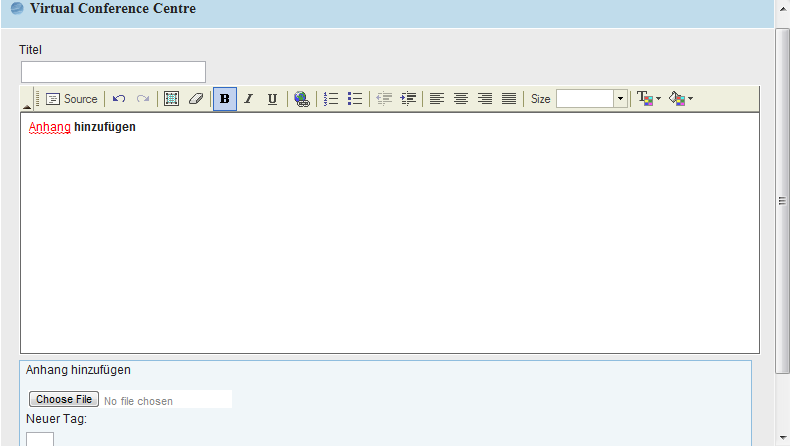Toggle Italic formatting
This screenshot has height=447, width=790.
click(248, 99)
